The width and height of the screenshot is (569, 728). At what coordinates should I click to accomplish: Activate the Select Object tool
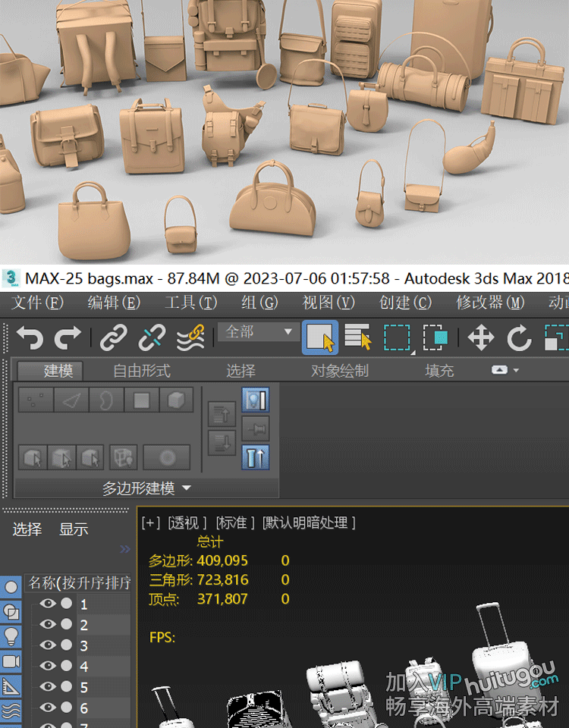pos(320,337)
